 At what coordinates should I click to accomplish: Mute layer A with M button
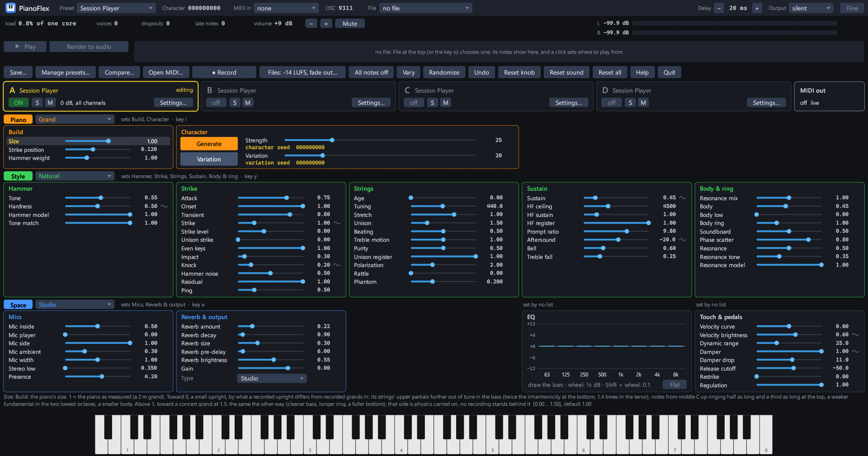click(x=50, y=103)
